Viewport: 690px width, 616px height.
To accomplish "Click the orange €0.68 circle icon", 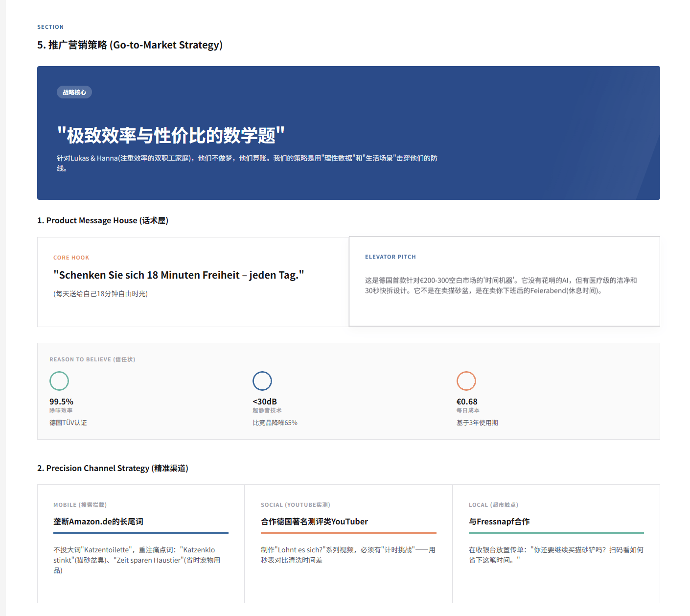I will (x=466, y=380).
